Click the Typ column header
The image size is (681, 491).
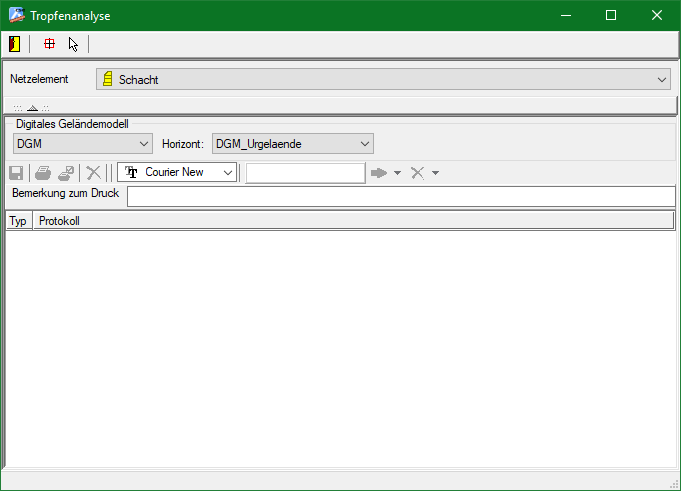point(18,221)
